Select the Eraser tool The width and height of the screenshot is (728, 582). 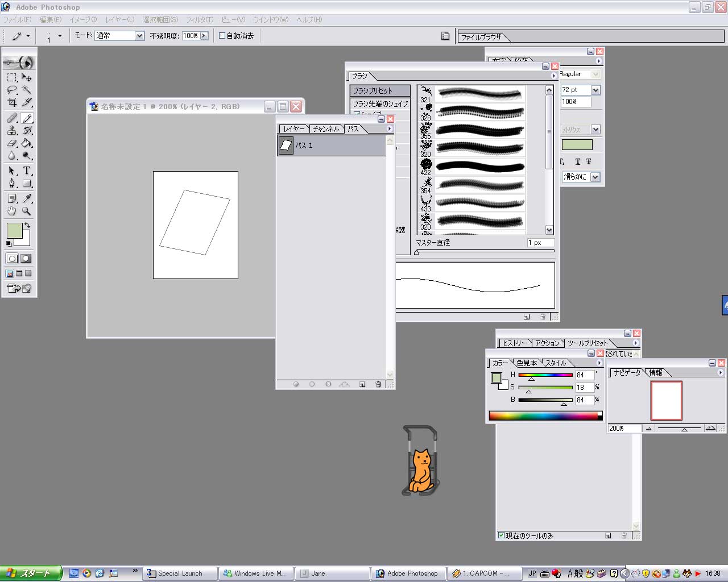click(12, 143)
